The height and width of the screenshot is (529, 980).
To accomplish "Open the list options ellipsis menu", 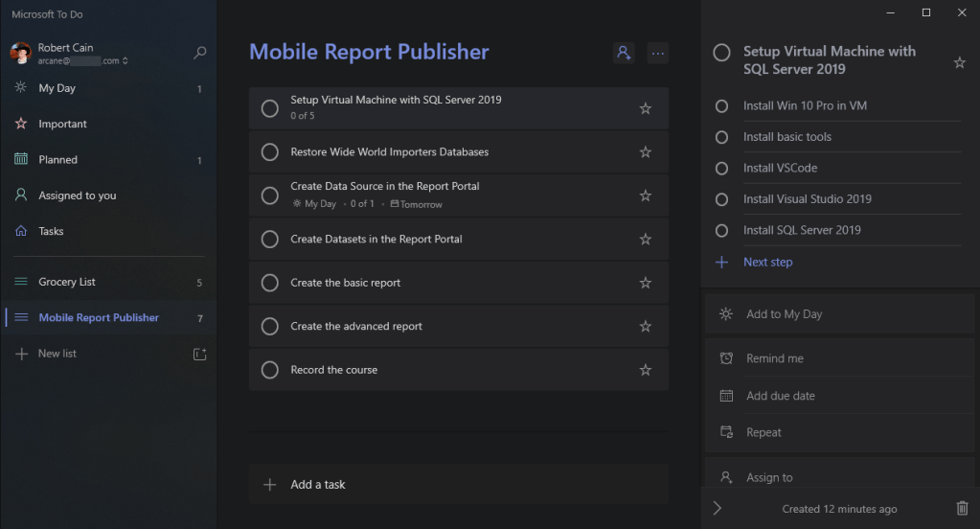I will (x=657, y=54).
